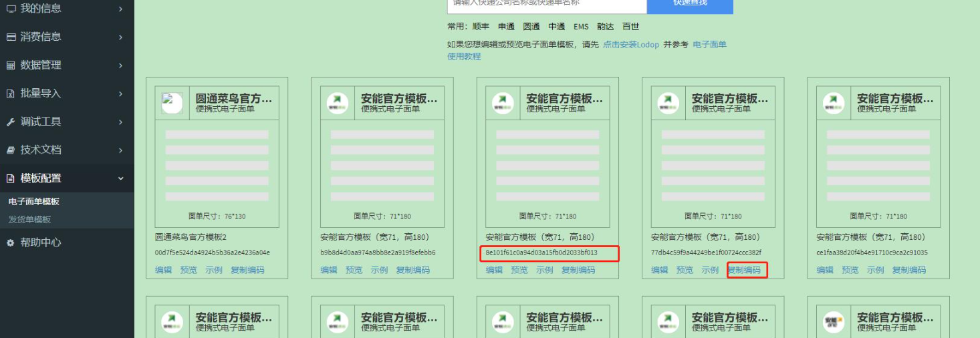Open the 电子面单使用教程 link
The image size is (980, 338).
[709, 45]
